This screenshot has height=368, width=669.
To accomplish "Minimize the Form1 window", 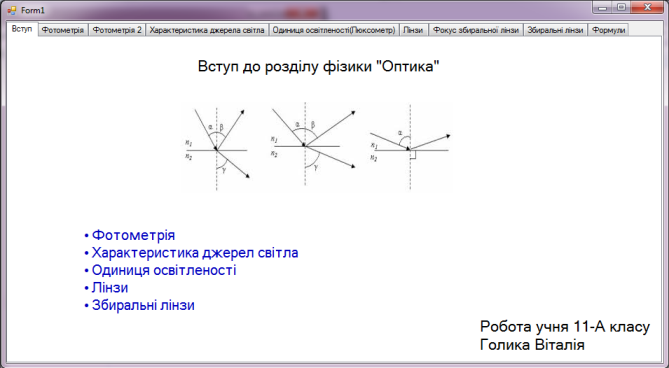I will tap(603, 7).
